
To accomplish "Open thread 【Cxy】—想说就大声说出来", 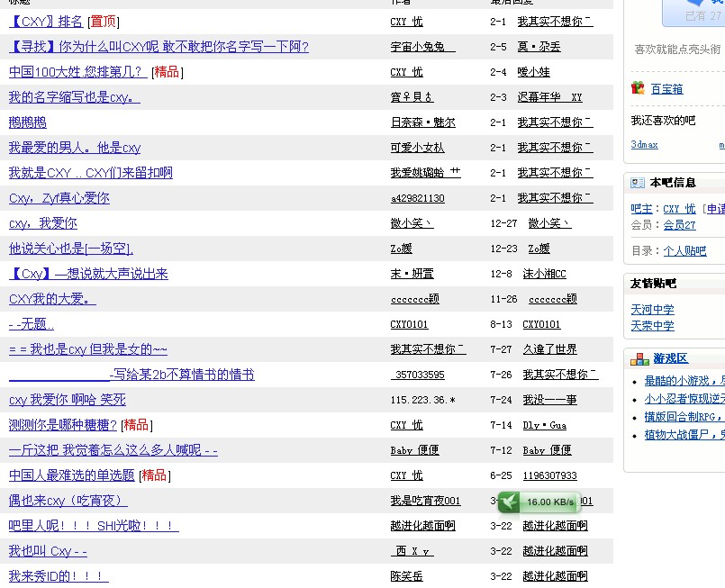I will 88,274.
